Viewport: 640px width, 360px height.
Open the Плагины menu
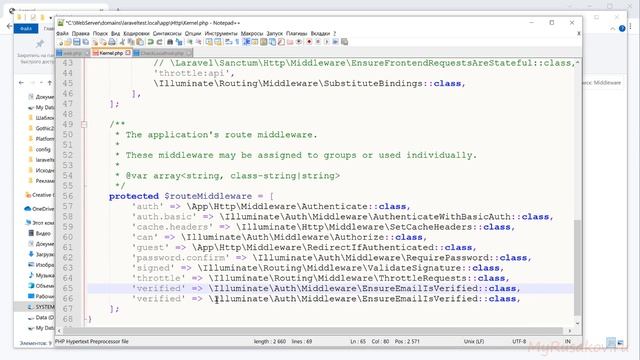coord(296,33)
